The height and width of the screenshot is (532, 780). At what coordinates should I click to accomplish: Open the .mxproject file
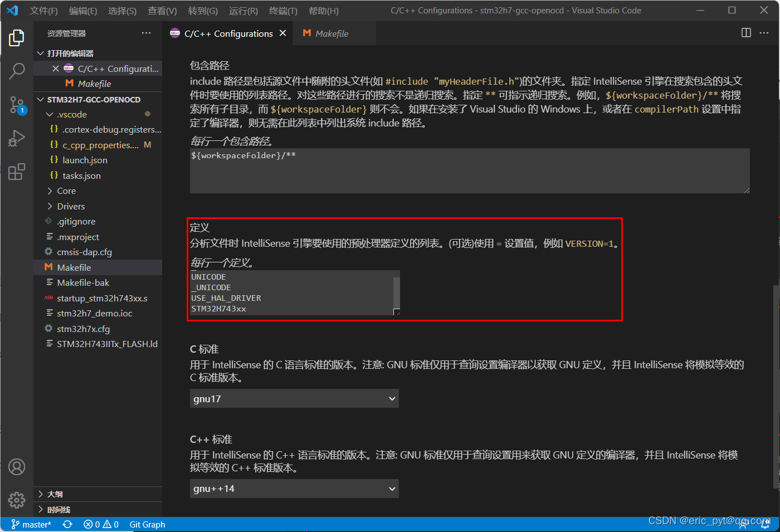98,237
